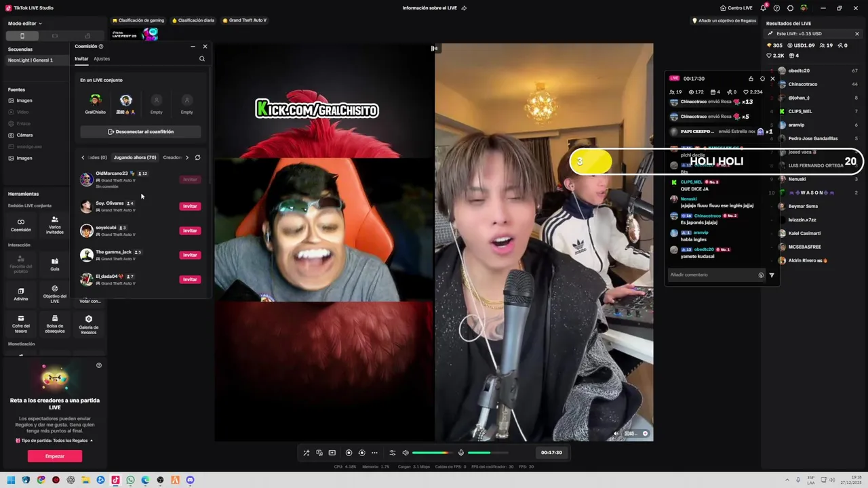The width and height of the screenshot is (868, 488).
Task: Switch to the Ajustes tab
Action: point(102,59)
